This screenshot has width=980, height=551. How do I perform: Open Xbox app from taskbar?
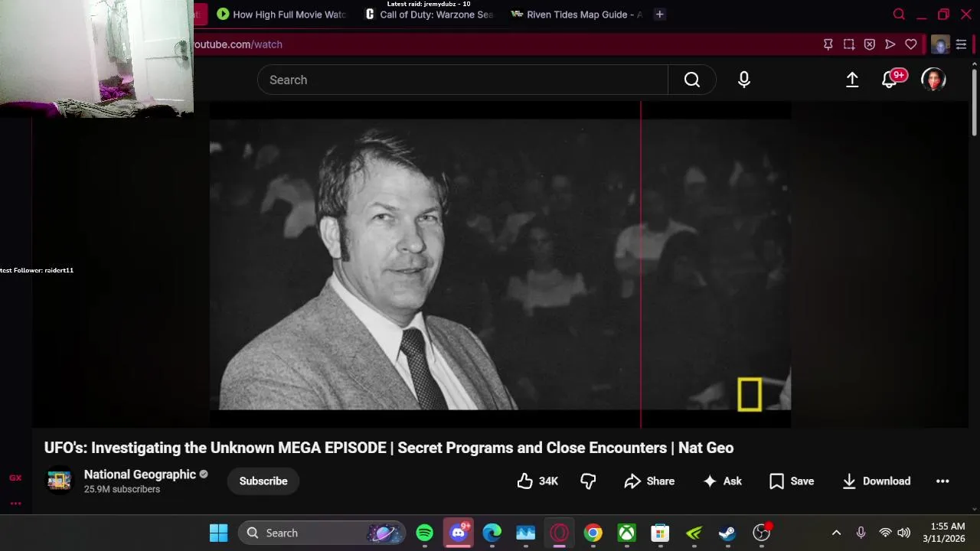click(626, 533)
